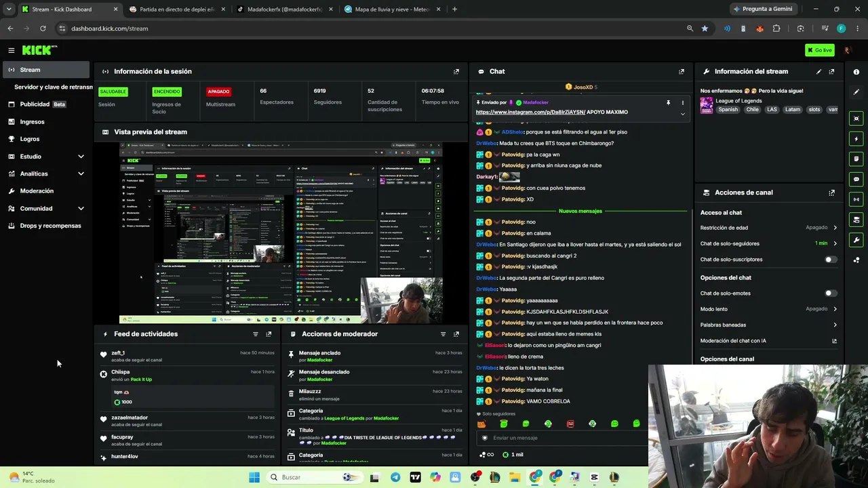This screenshot has width=868, height=488.
Task: Edit stream info with the pencil icon
Action: (818, 71)
